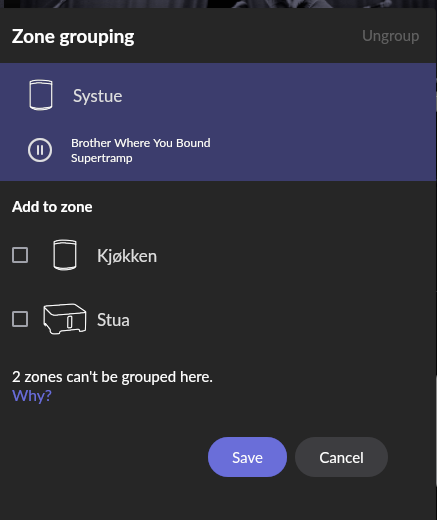The height and width of the screenshot is (520, 437).
Task: Tick the Stua checkbox
Action: pyautogui.click(x=20, y=319)
